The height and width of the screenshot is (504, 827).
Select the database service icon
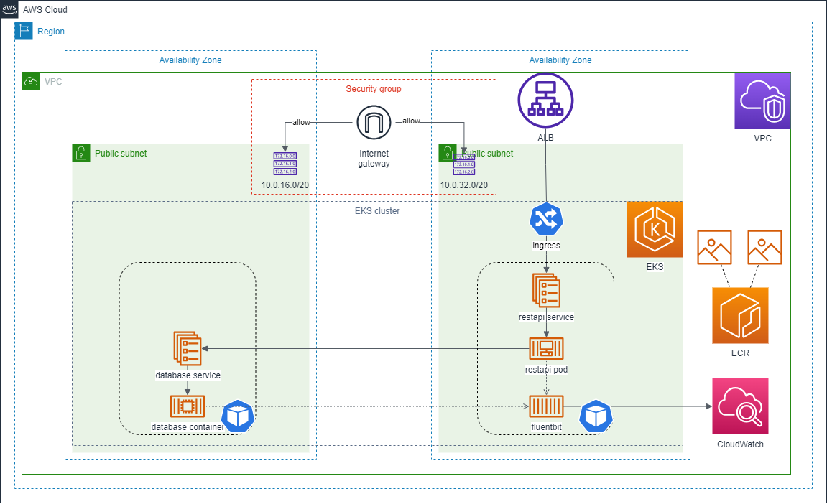click(187, 350)
